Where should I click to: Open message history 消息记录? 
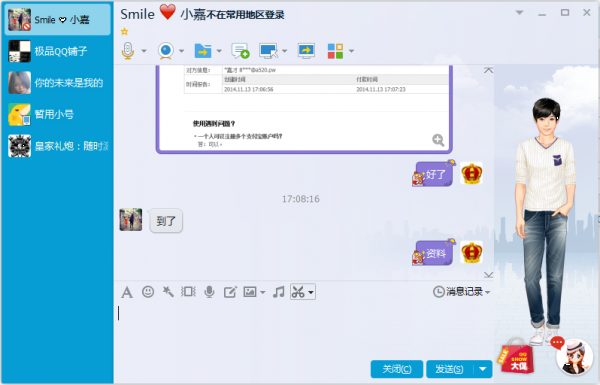pyautogui.click(x=458, y=292)
